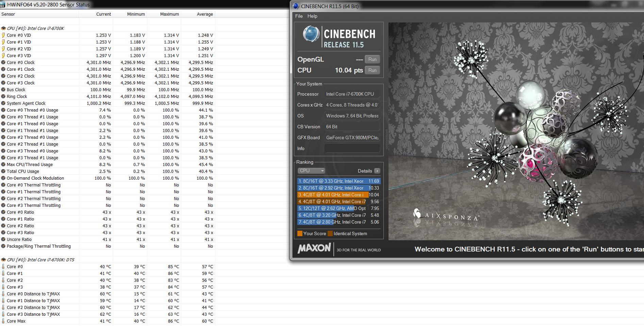Click the lightning icon beside Core #3 VID

tap(3, 56)
